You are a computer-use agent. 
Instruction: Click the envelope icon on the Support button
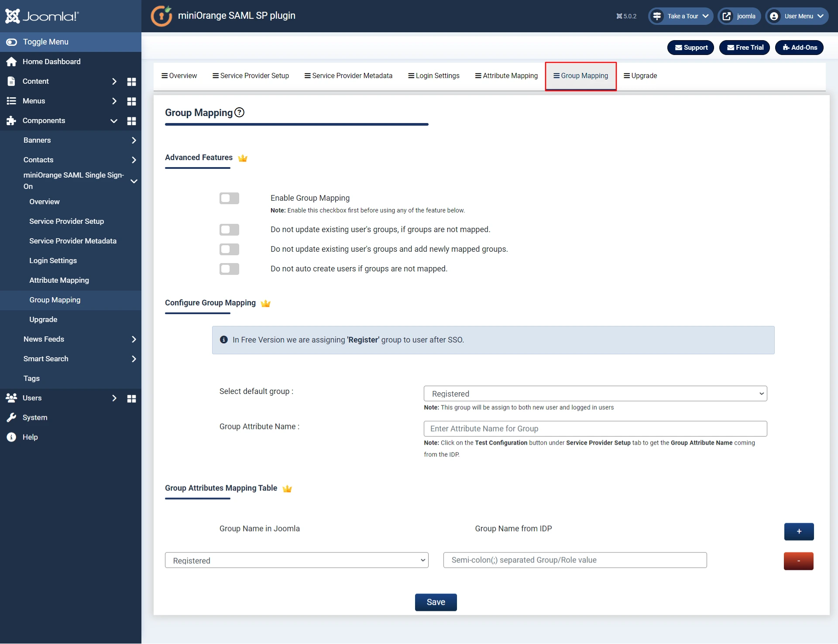[679, 48]
